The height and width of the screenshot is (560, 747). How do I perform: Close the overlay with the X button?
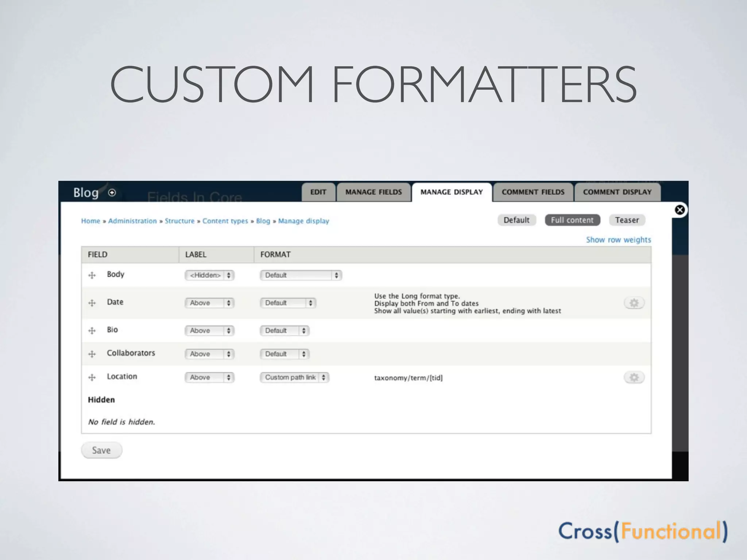pos(680,210)
